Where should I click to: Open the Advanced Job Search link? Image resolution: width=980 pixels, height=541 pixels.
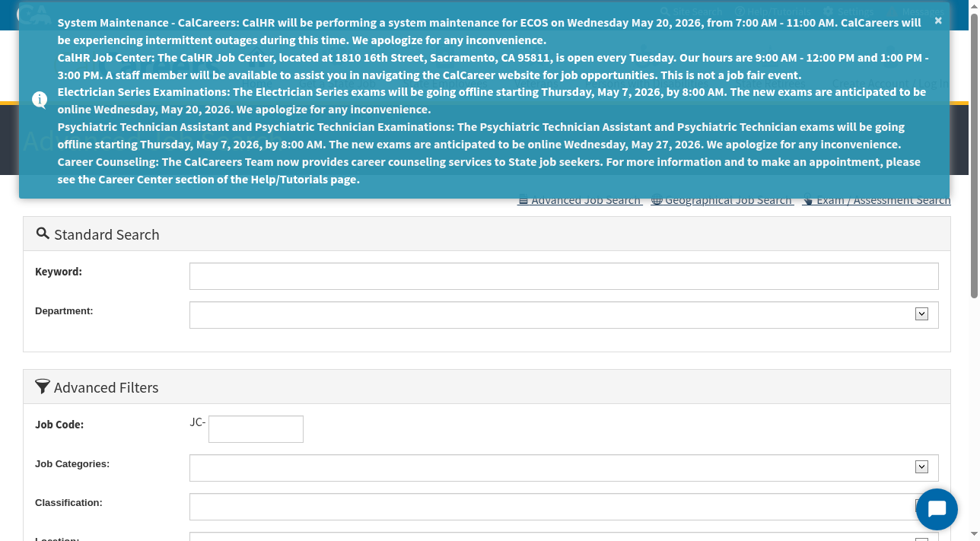click(x=580, y=200)
